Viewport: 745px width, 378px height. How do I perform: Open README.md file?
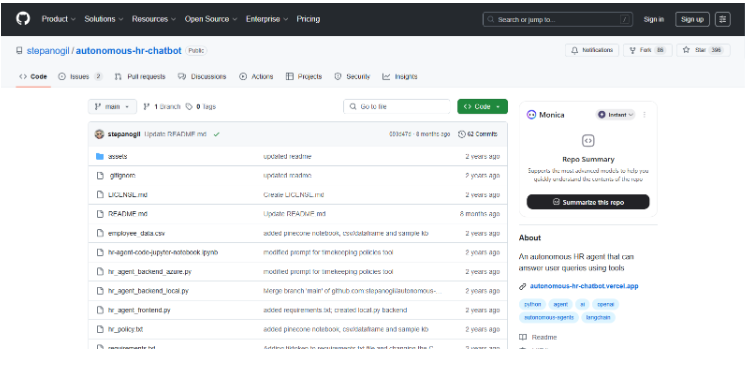(128, 214)
